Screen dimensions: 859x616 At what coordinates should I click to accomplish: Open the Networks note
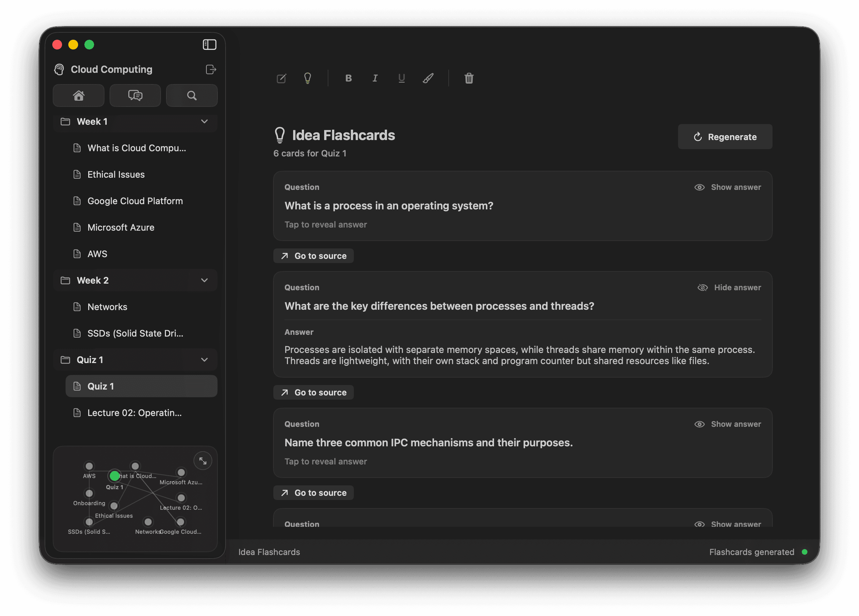pyautogui.click(x=141, y=307)
